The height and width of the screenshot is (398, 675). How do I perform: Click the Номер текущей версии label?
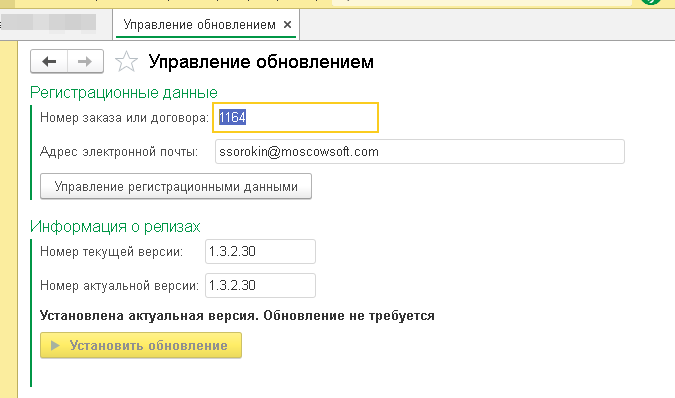pos(111,251)
